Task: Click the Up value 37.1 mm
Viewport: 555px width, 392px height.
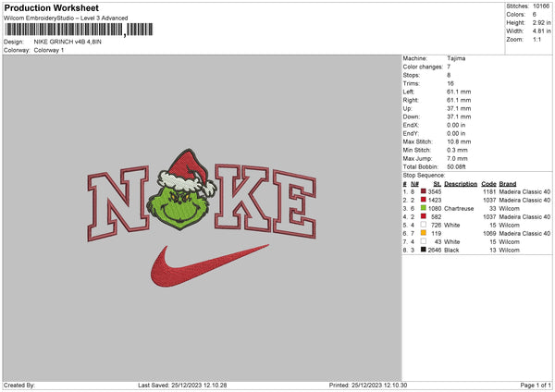Action: coord(459,108)
